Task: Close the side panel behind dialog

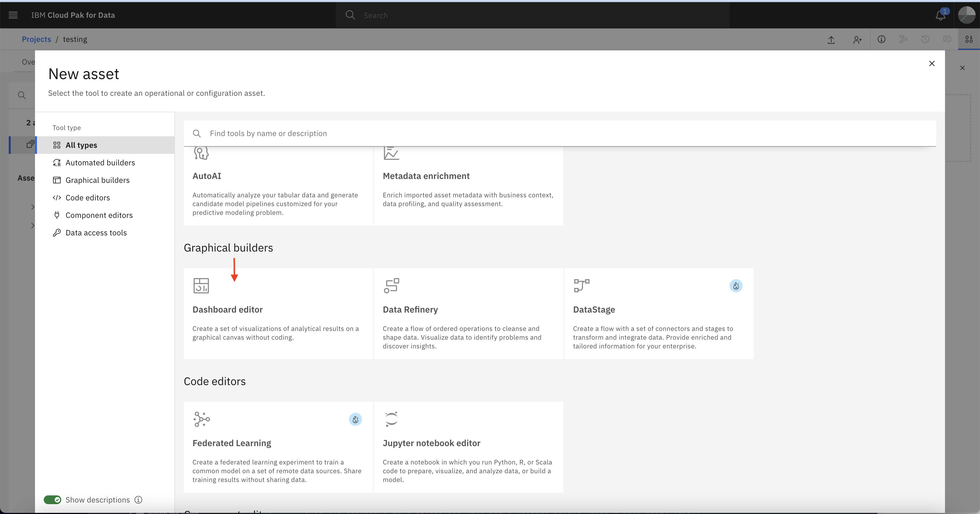Action: click(962, 68)
